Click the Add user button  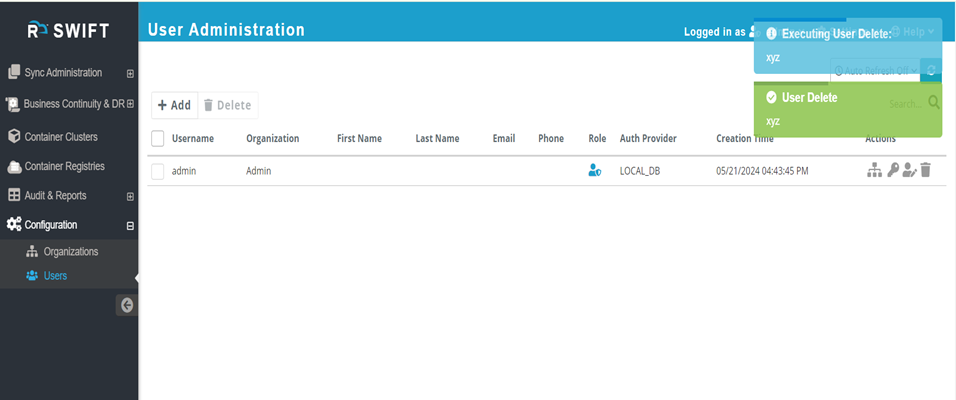point(174,105)
